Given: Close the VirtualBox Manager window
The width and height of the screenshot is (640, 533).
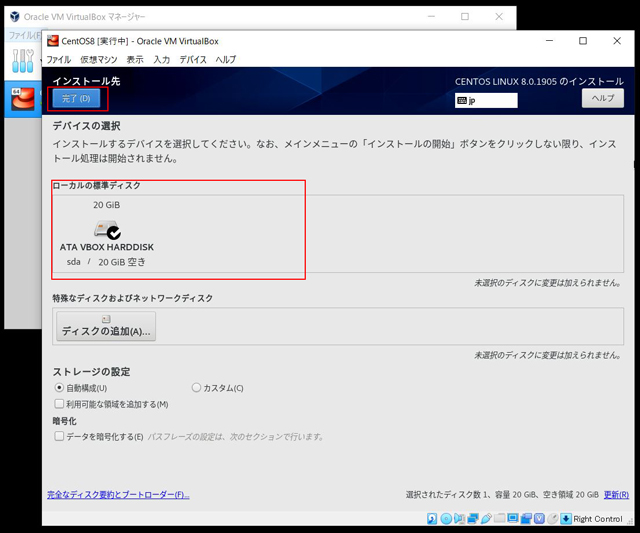Looking at the screenshot, I should pyautogui.click(x=499, y=16).
